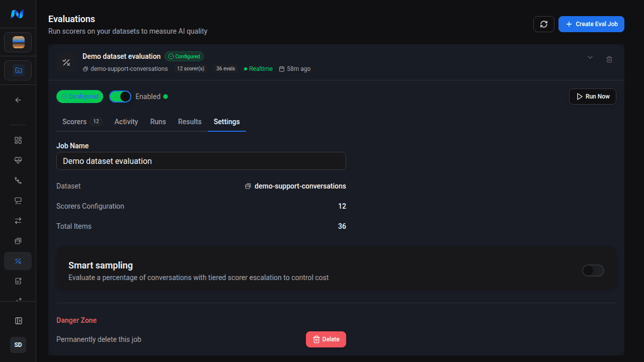
Task: Refresh the evaluations list
Action: [544, 24]
